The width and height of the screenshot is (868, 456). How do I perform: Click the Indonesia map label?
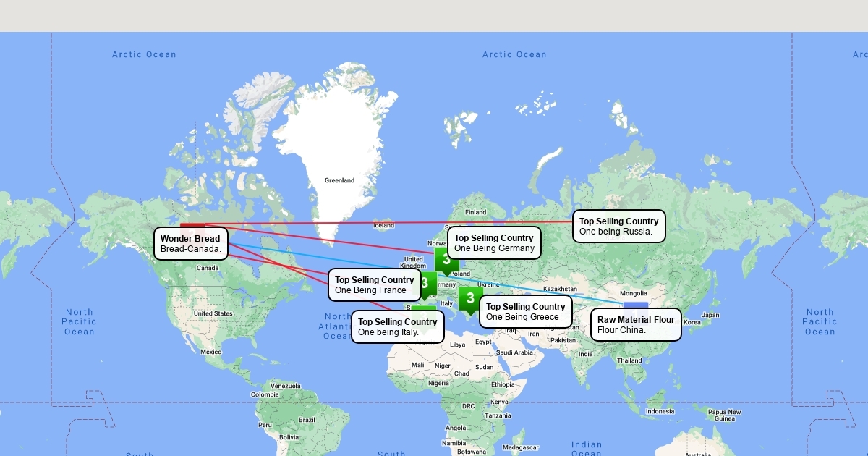click(x=660, y=411)
